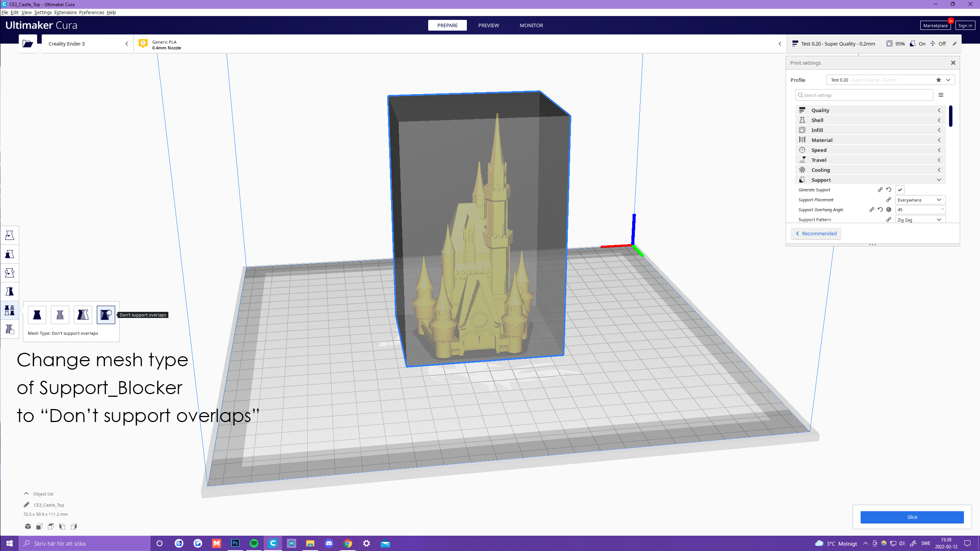The height and width of the screenshot is (551, 980).
Task: Choose Print as support mesh type
Action: 60,315
